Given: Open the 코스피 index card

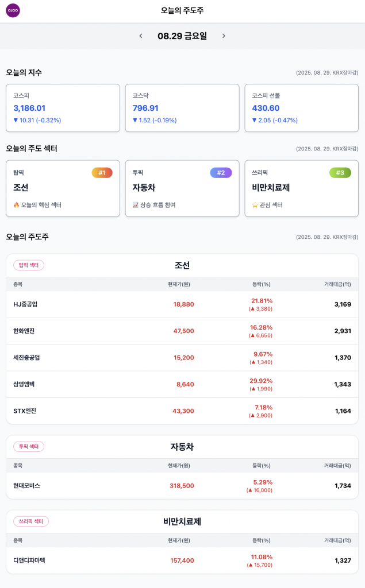Looking at the screenshot, I should pos(63,108).
